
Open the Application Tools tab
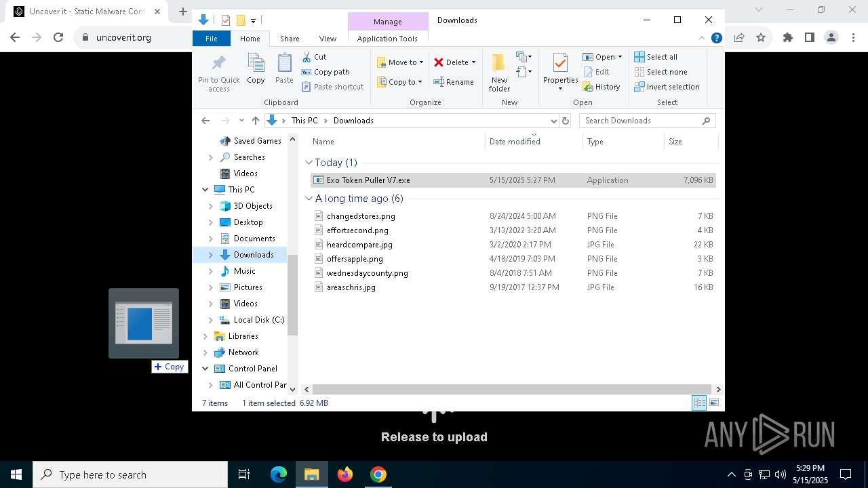coord(387,39)
